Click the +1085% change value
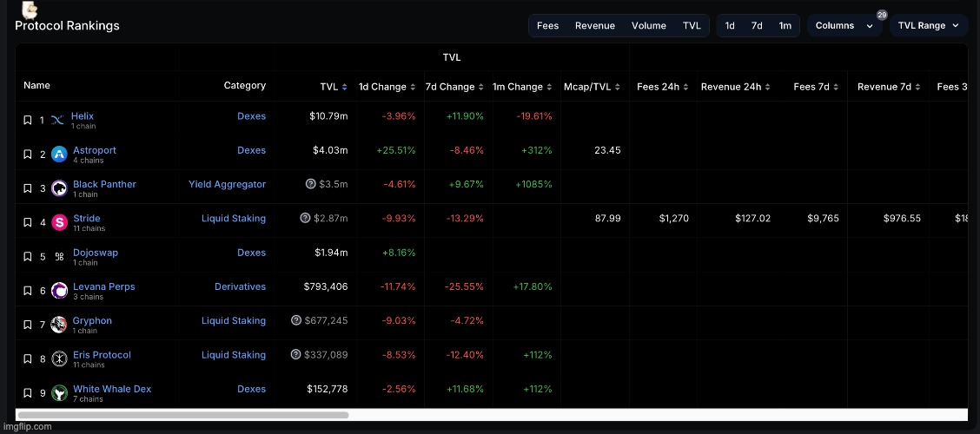Image resolution: width=980 pixels, height=434 pixels. click(x=532, y=184)
